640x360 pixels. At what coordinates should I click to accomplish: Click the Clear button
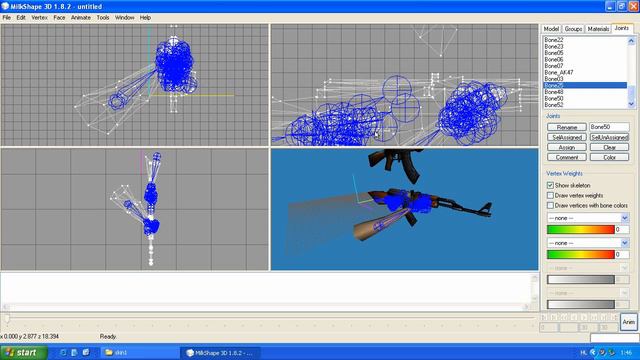click(x=609, y=147)
